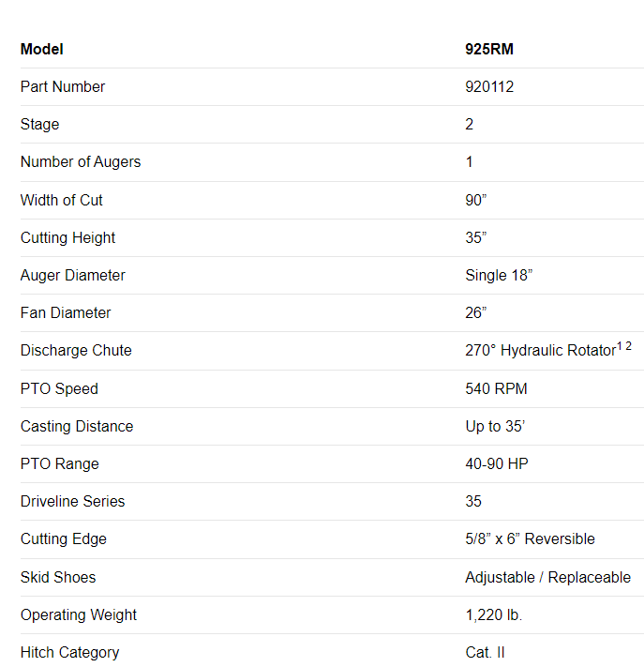Select the "Cat. II" hitch category value
This screenshot has height=667, width=644.
pyautogui.click(x=485, y=653)
